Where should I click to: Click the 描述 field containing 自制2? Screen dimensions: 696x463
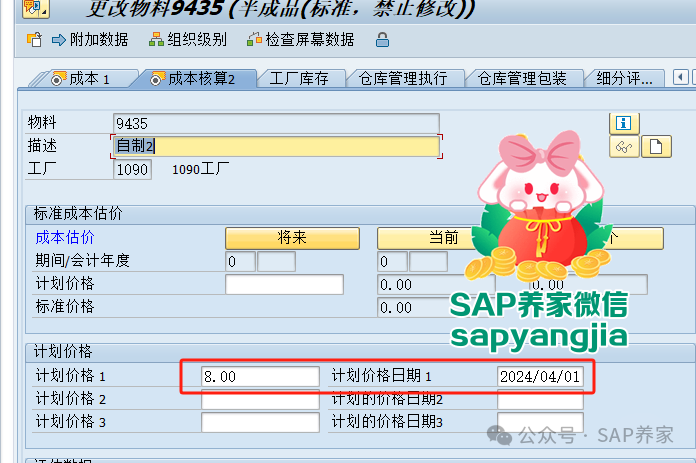coord(276,146)
